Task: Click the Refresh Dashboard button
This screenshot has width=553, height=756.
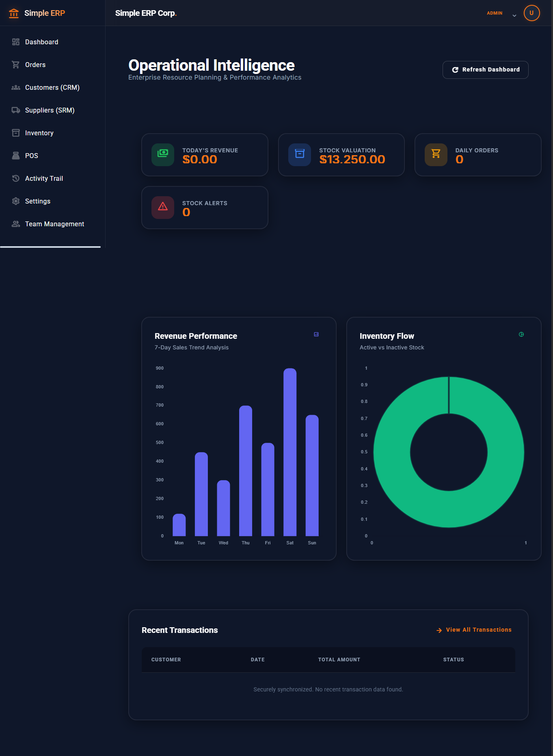Action: click(485, 69)
